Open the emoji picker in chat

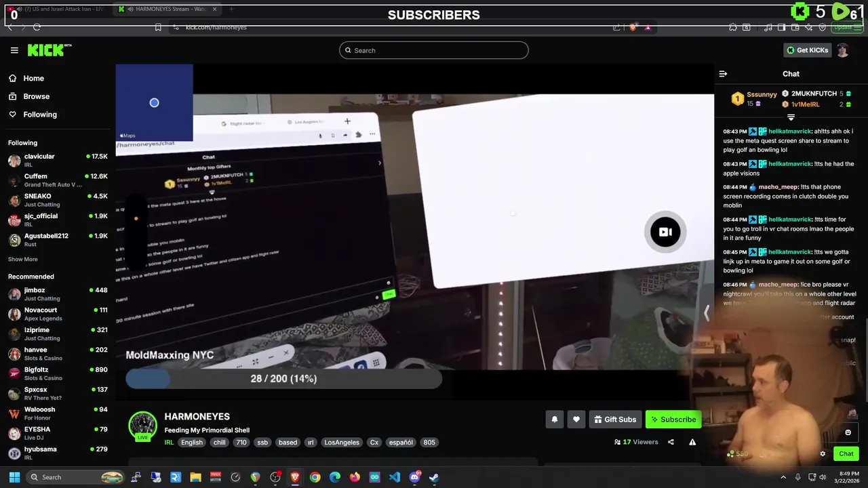pyautogui.click(x=848, y=432)
